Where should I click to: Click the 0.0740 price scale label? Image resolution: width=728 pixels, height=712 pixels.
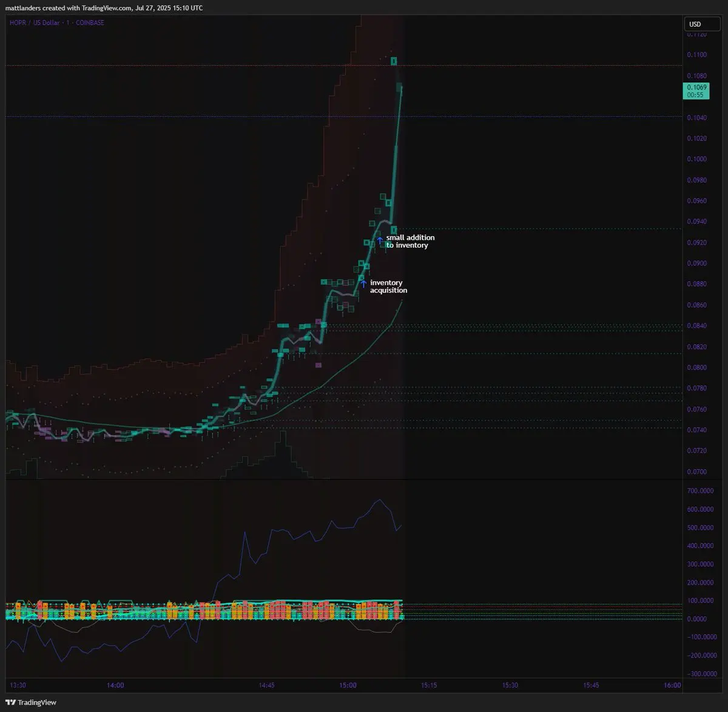696,430
